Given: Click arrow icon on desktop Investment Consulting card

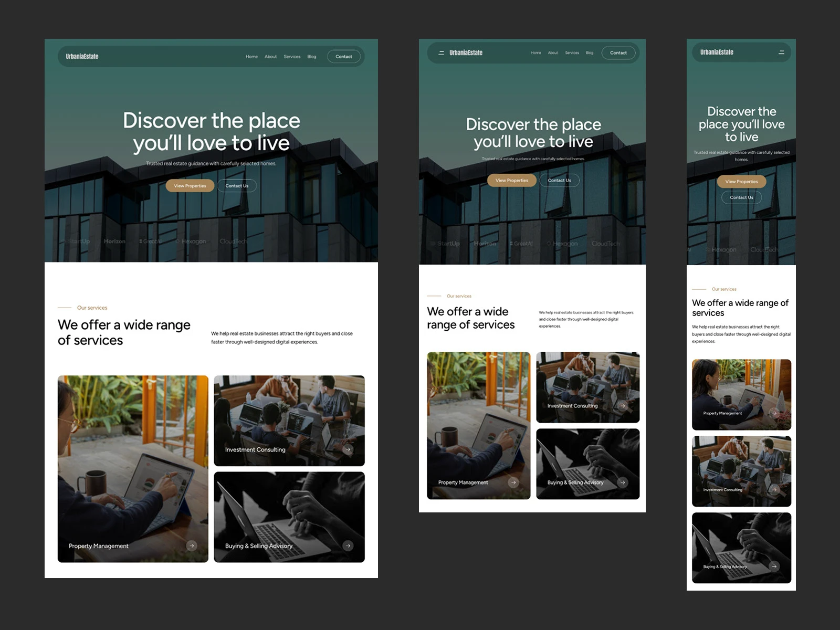Looking at the screenshot, I should point(348,449).
